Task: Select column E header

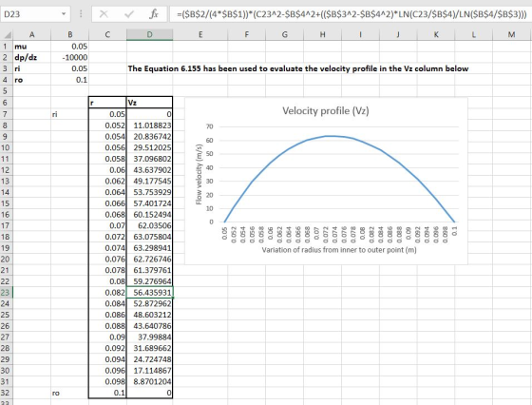Action: point(200,34)
